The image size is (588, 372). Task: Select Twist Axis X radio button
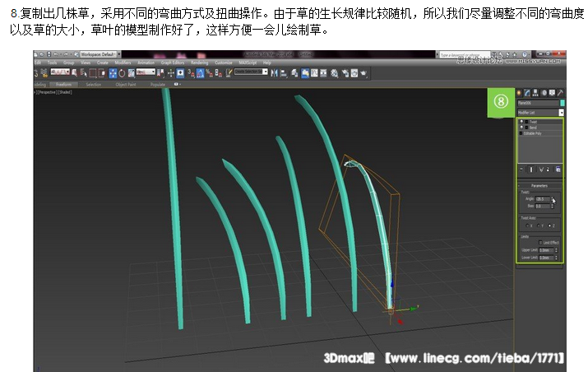point(527,226)
